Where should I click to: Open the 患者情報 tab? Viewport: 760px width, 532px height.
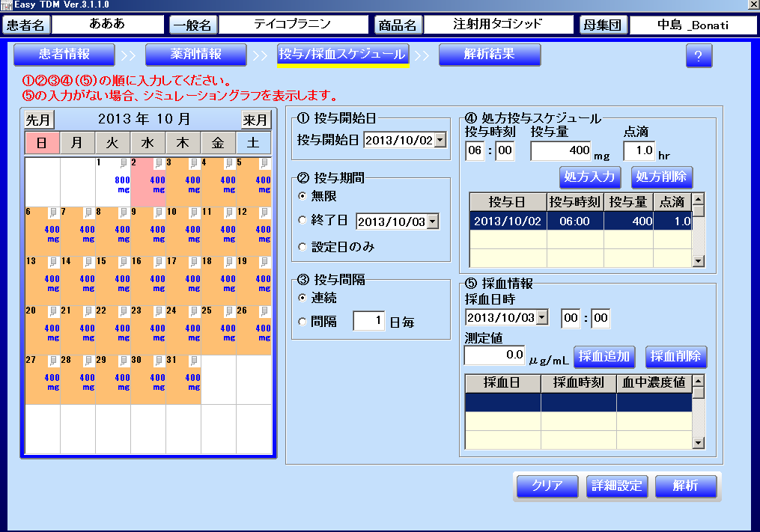coord(64,55)
